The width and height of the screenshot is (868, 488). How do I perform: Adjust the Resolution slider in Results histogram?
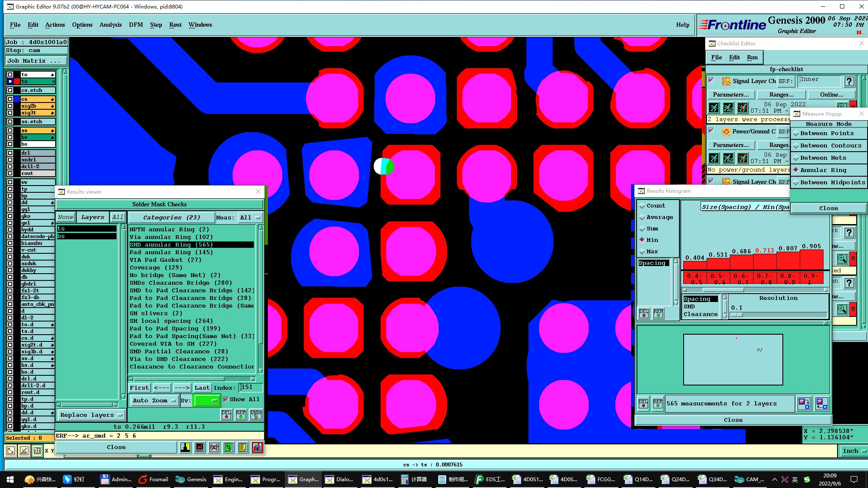779,315
